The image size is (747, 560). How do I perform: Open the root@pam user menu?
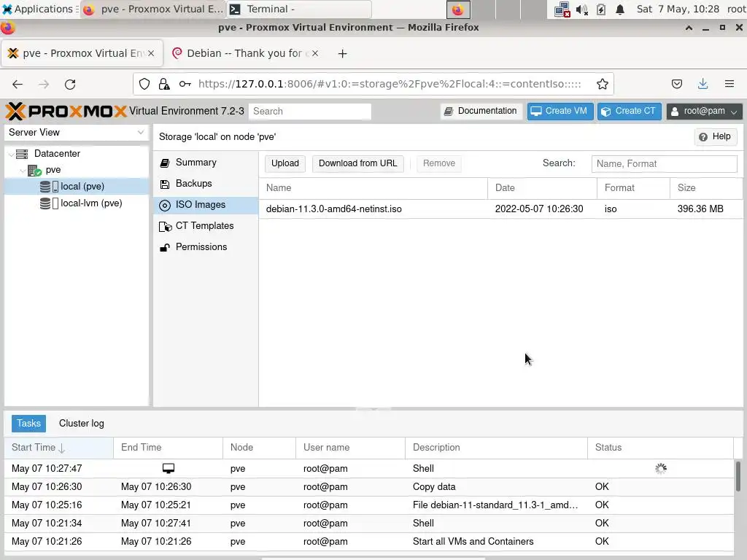(704, 111)
